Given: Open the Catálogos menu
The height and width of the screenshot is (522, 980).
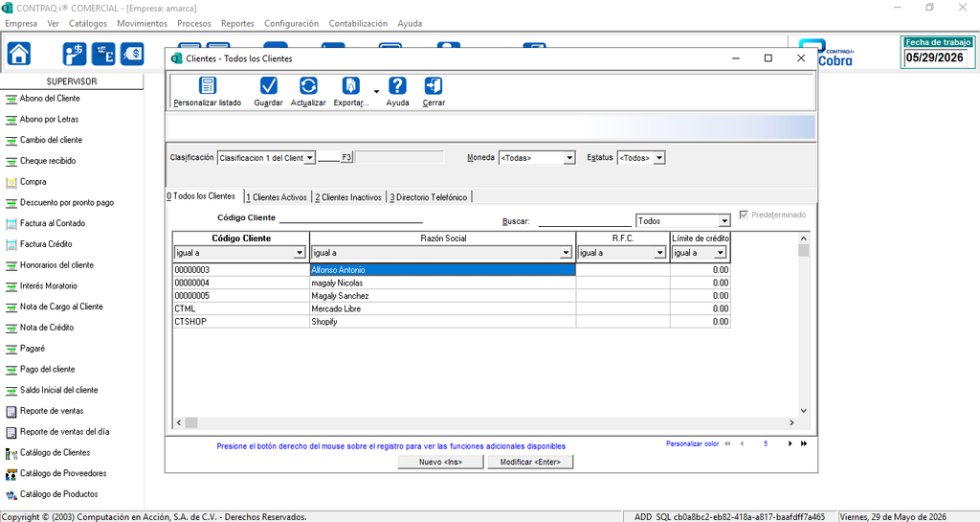Looking at the screenshot, I should (x=87, y=23).
